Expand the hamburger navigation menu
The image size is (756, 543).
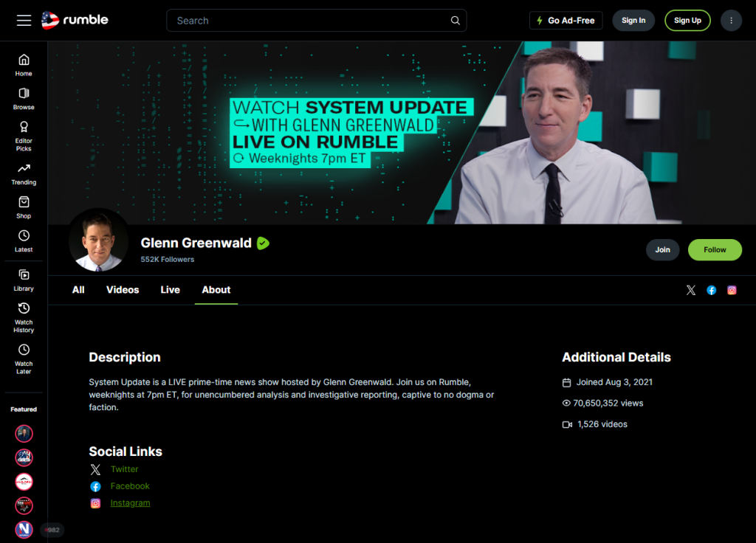(x=24, y=20)
